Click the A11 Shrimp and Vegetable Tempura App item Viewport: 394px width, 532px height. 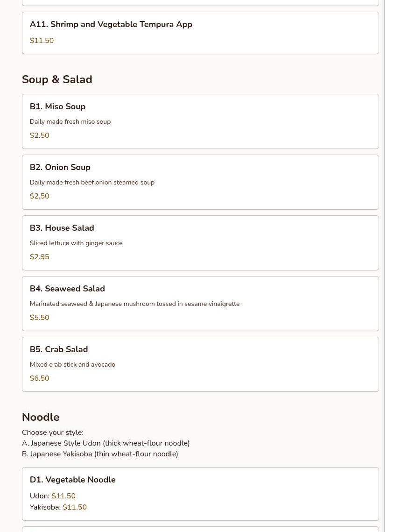coord(111,24)
